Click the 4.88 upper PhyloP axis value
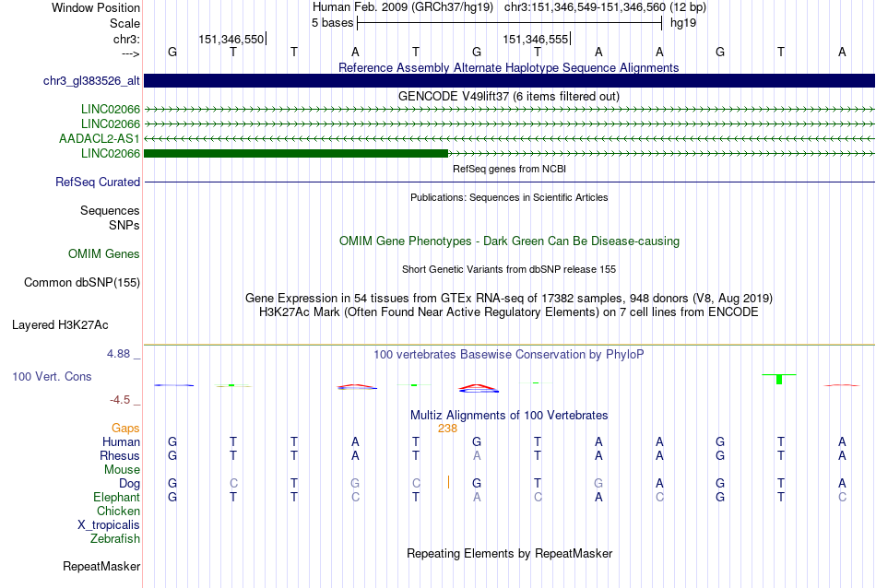Viewport: 876px width, 588px height. (x=118, y=354)
